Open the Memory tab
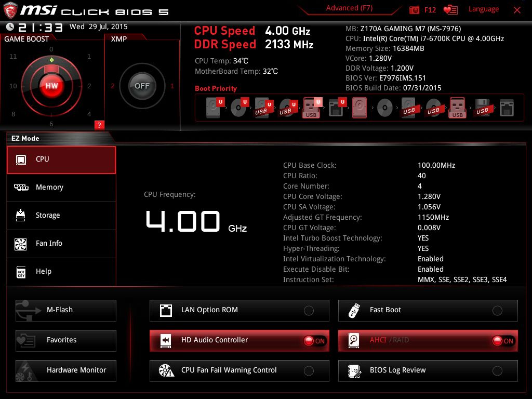Viewport: 532px width, 399px height. pos(61,188)
